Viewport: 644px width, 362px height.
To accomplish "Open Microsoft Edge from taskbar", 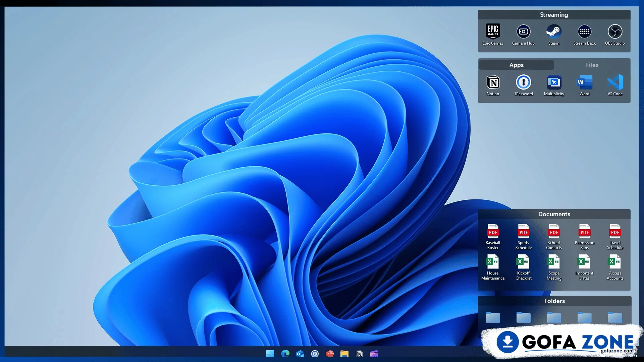I will click(x=285, y=354).
